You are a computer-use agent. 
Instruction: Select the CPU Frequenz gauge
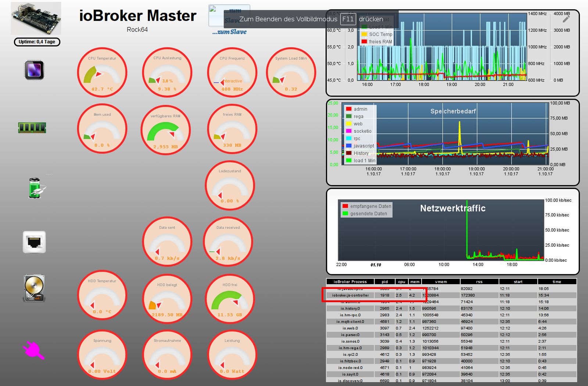click(232, 72)
